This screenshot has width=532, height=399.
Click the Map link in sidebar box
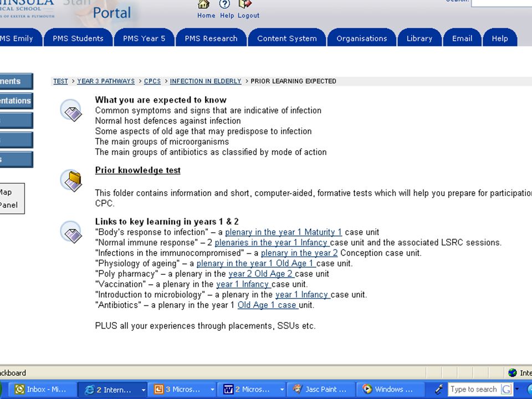coord(6,192)
